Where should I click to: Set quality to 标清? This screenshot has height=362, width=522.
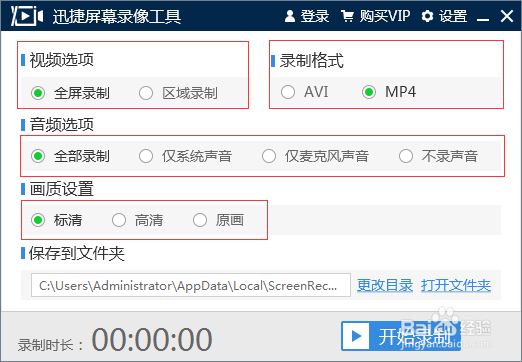56,220
